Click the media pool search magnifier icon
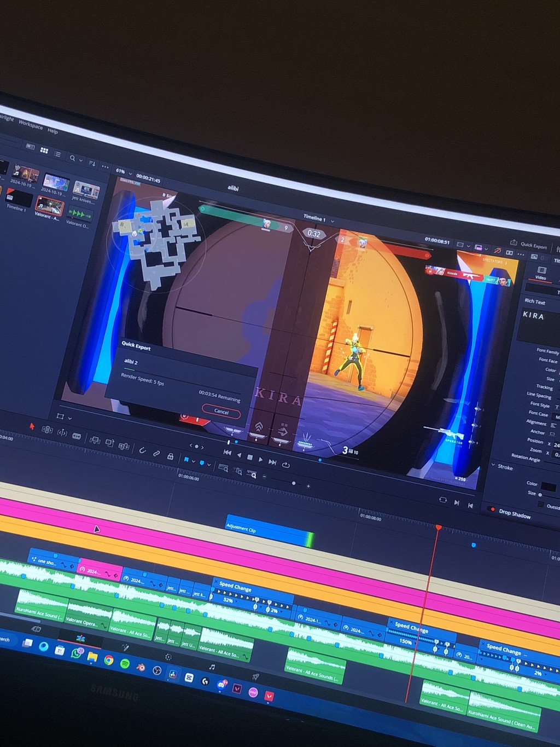Image resolution: width=560 pixels, height=747 pixels. [x=72, y=158]
